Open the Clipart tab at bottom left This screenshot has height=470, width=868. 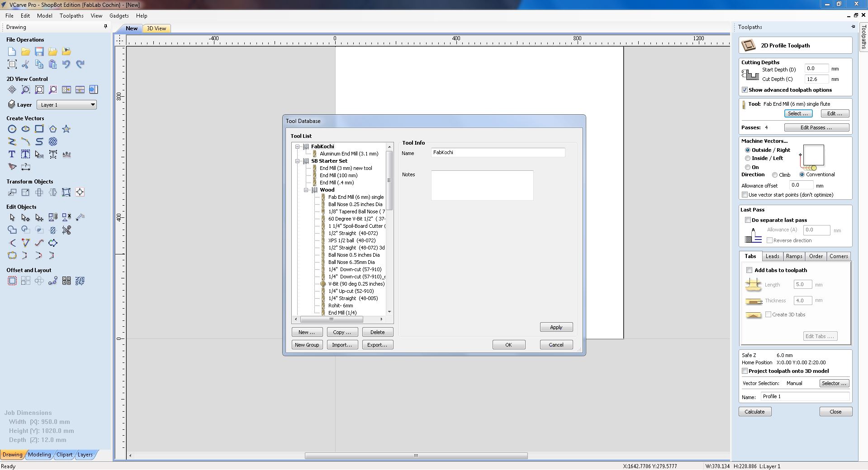coord(64,455)
